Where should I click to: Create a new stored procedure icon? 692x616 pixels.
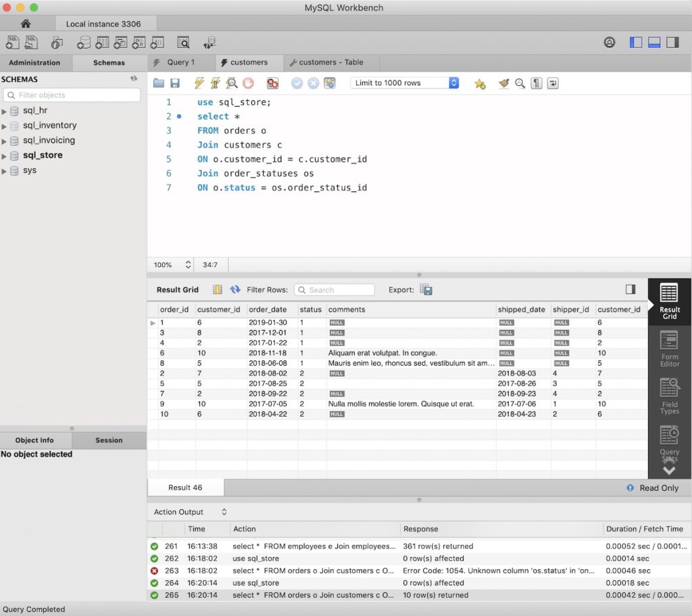[x=139, y=43]
